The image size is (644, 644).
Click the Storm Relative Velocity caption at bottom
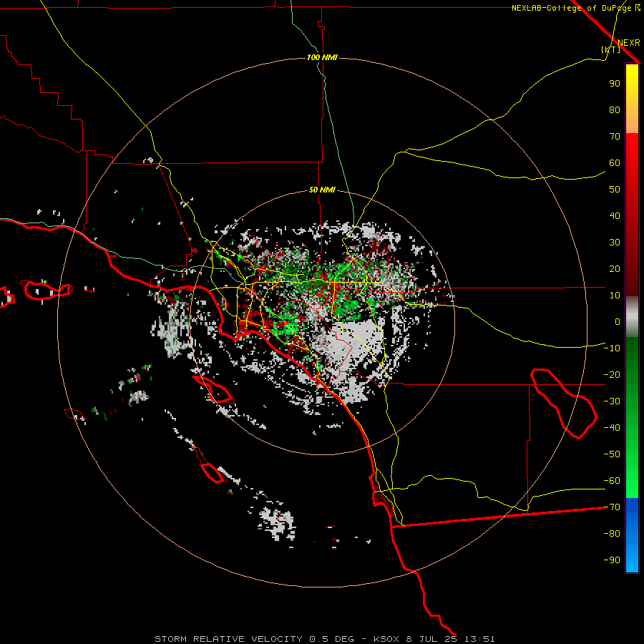(x=324, y=639)
